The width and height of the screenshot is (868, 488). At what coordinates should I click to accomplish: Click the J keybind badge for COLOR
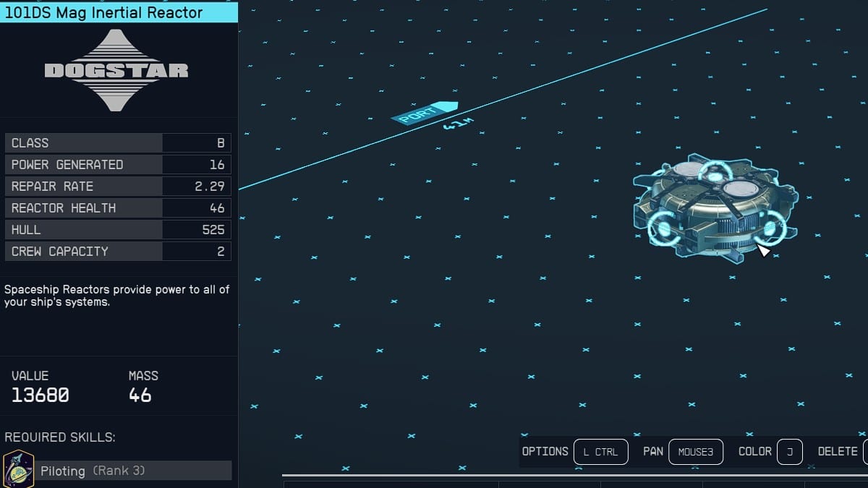789,452
